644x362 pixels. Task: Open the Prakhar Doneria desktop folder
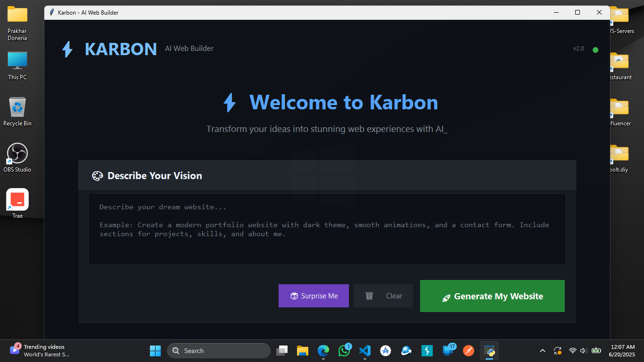click(x=17, y=24)
